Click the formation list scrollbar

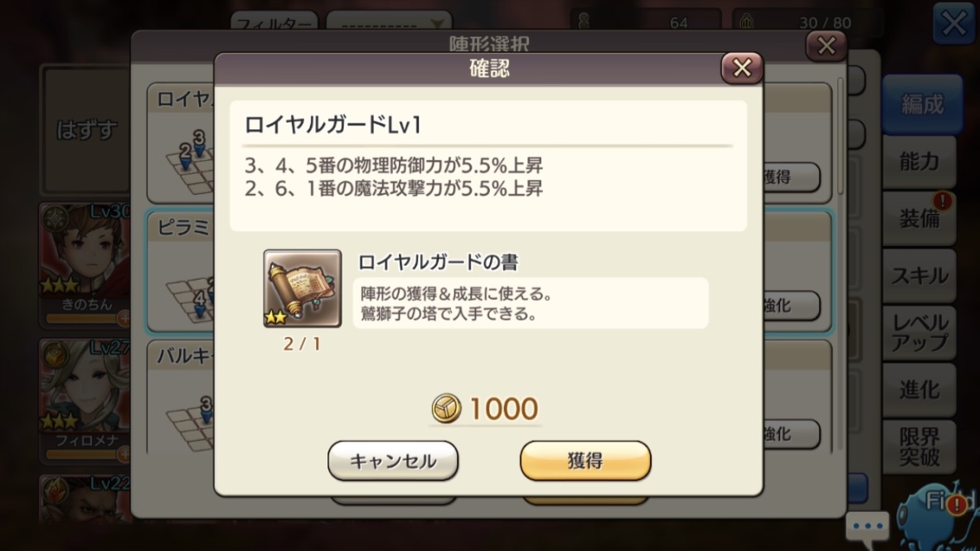(x=840, y=136)
